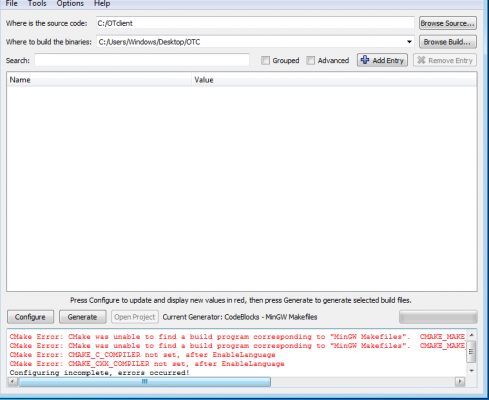Click the Browse Source button
This screenshot has width=489, height=400.
[x=448, y=23]
